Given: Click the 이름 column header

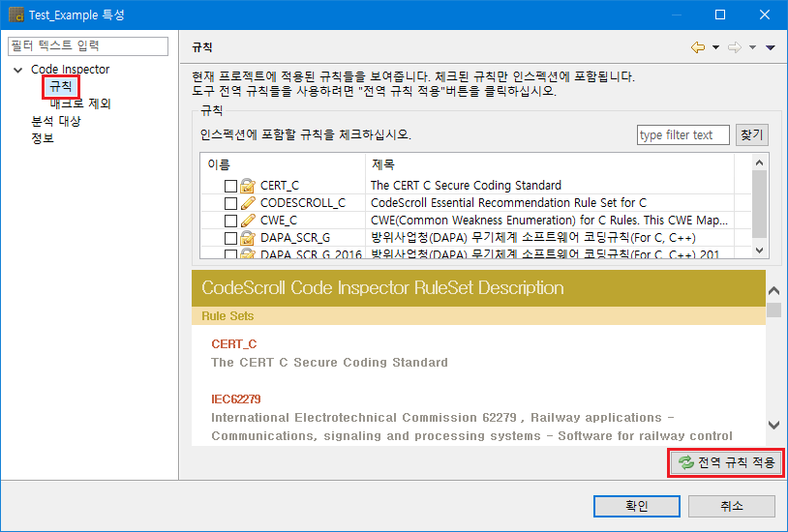Looking at the screenshot, I should click(283, 164).
